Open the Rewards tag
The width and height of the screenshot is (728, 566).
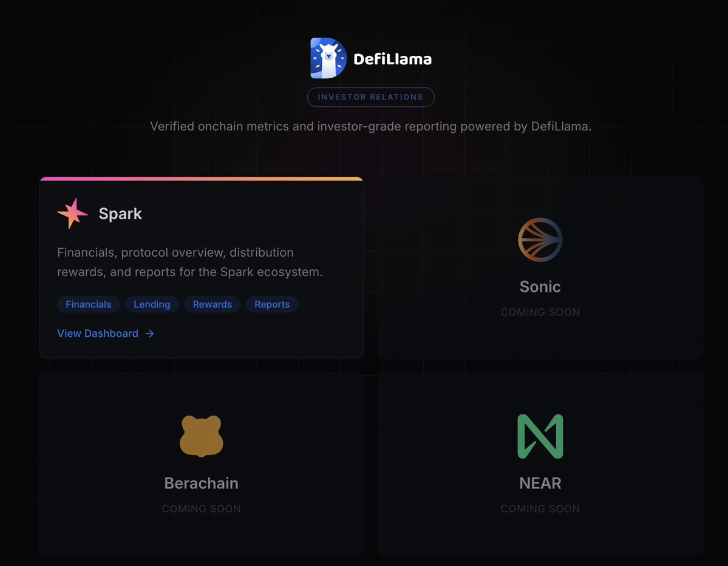[x=212, y=305]
